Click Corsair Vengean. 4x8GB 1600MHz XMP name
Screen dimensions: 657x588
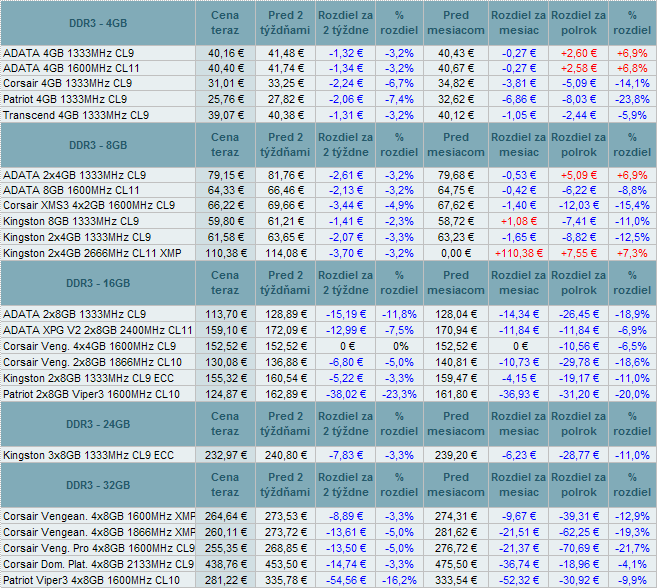click(99, 516)
